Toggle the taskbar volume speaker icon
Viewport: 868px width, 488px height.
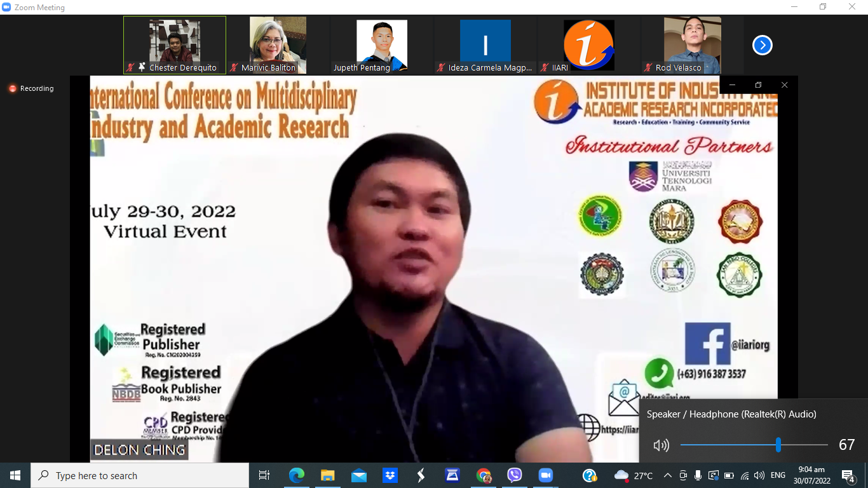[759, 475]
